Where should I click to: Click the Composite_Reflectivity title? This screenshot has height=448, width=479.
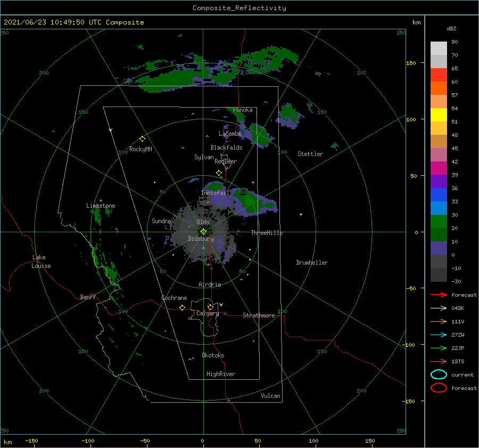(240, 8)
